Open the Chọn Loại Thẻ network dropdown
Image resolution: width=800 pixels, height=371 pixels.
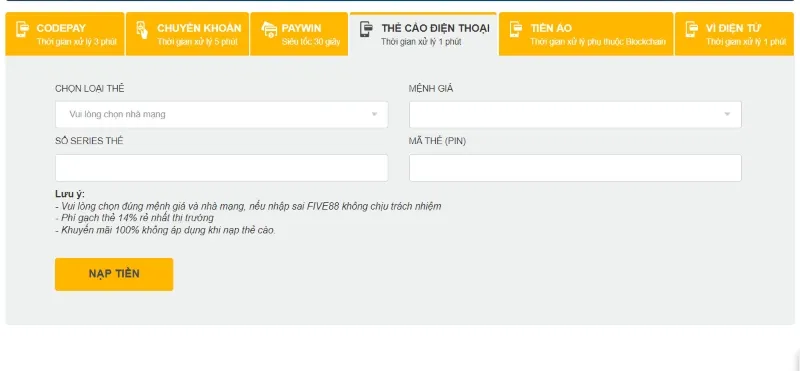pyautogui.click(x=221, y=114)
